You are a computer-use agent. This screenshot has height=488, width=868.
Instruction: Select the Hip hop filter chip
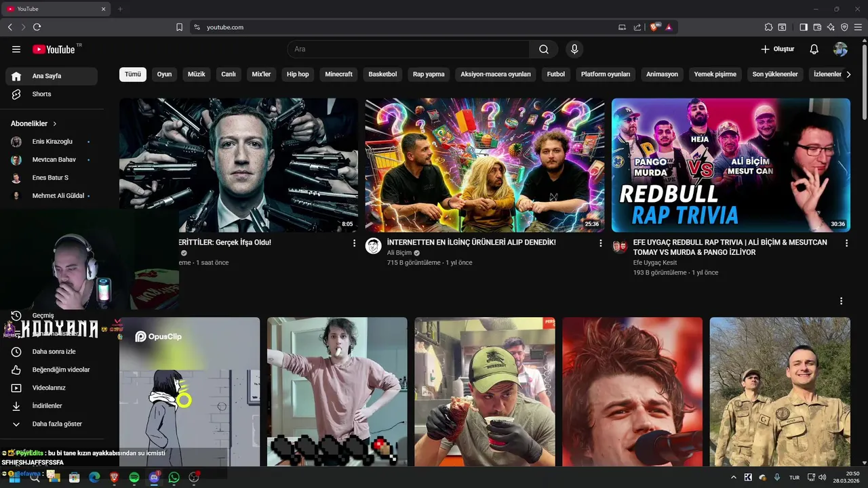point(298,75)
